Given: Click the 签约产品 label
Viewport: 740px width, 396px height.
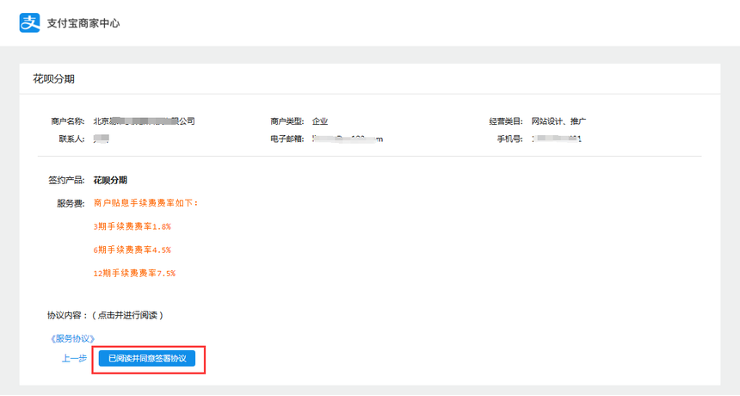Looking at the screenshot, I should click(x=66, y=180).
